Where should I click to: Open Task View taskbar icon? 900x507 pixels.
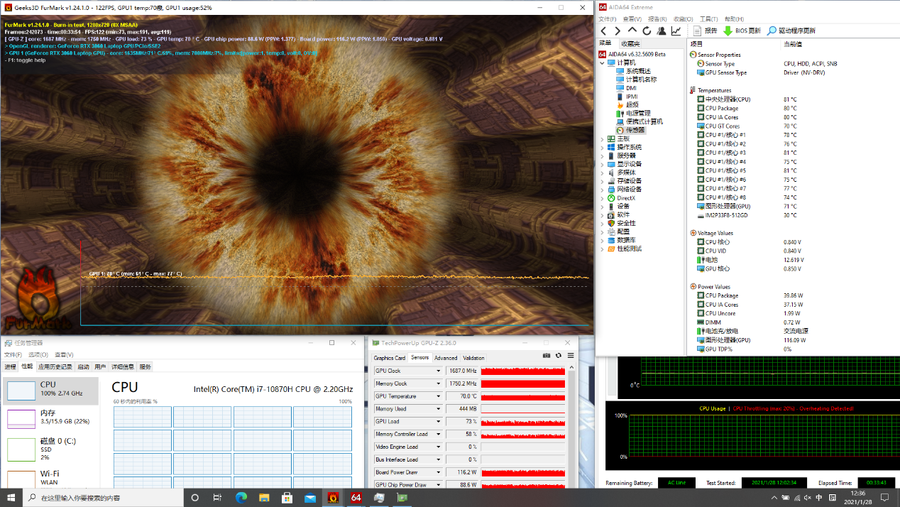218,498
